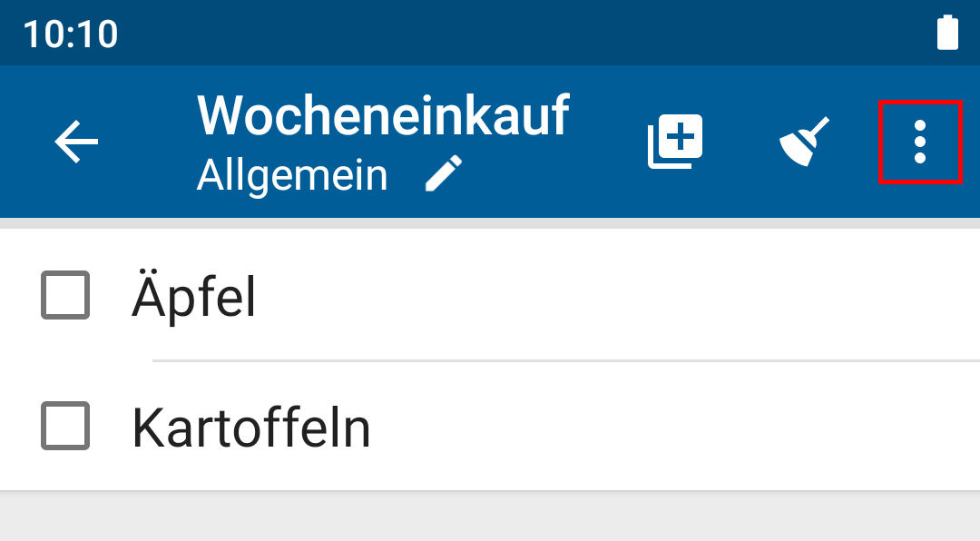
Task: Open the three-dot overflow menu
Action: [x=920, y=142]
